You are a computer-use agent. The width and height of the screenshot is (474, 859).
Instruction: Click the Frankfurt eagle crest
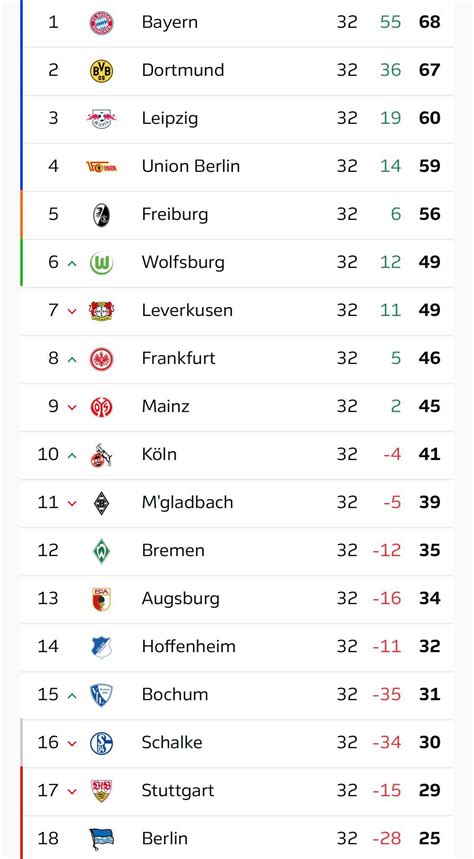[101, 359]
